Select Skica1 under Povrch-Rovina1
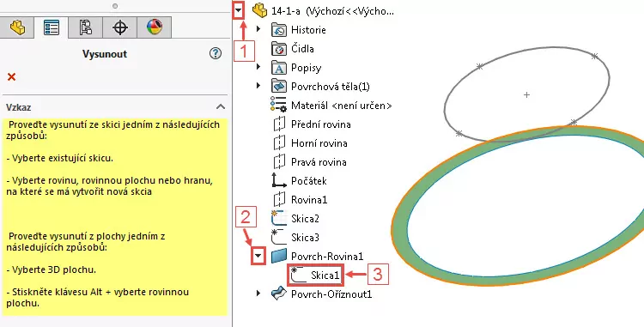This screenshot has width=644, height=327. 325,276
